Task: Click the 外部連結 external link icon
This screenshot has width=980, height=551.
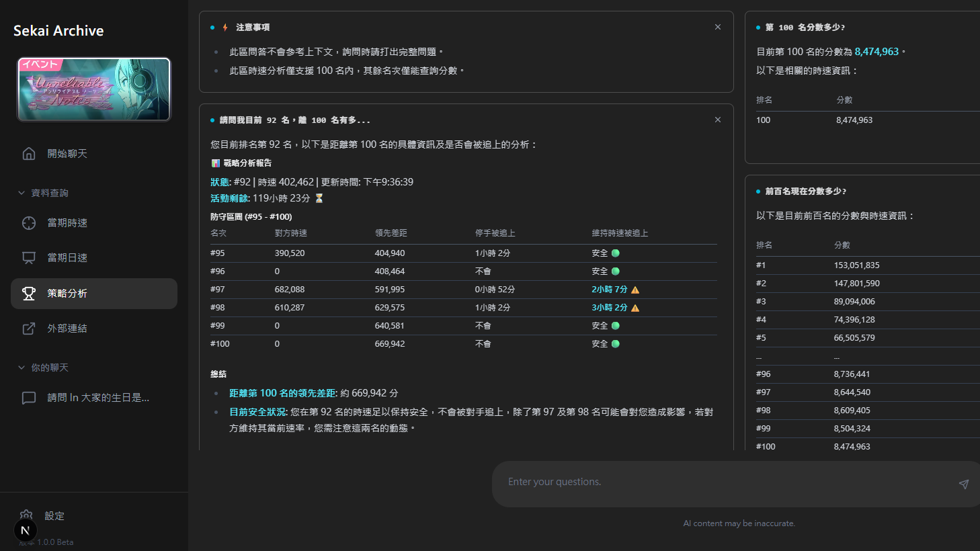Action: click(x=29, y=329)
